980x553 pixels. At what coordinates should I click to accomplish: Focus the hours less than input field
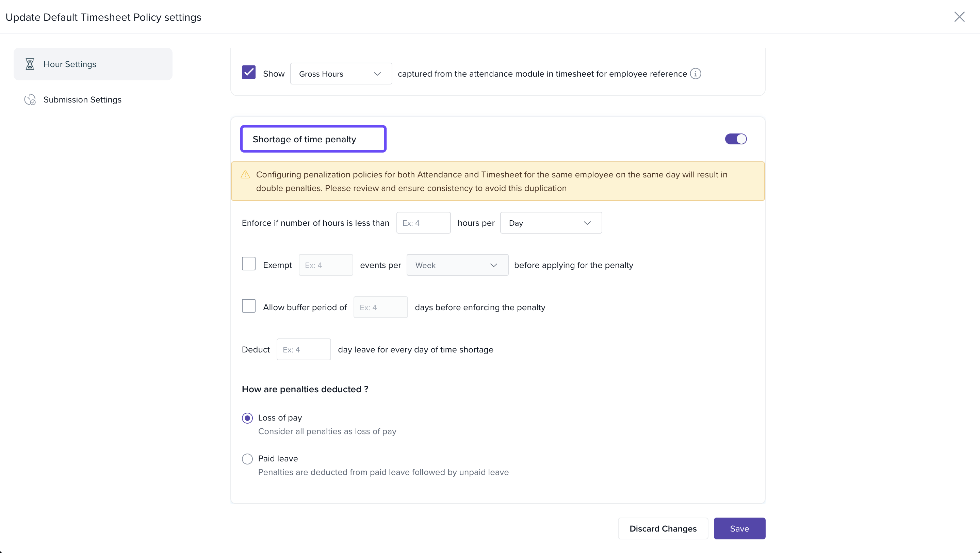[423, 223]
